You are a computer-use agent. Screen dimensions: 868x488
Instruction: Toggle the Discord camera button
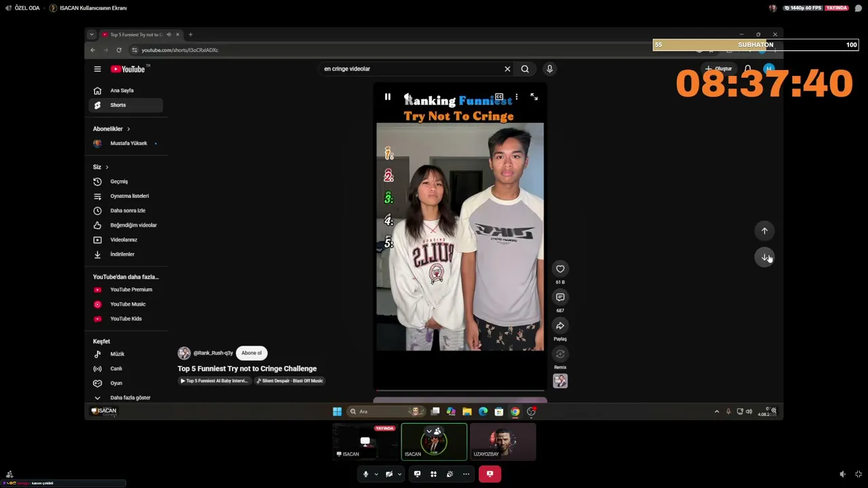pos(389,474)
